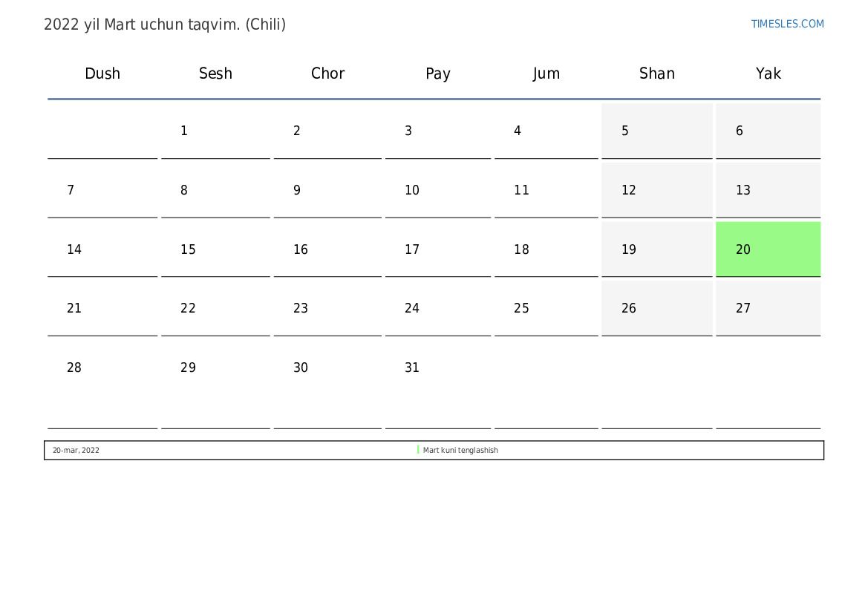Click Monday the 28th
Viewport: 868px width, 614px height.
74,368
